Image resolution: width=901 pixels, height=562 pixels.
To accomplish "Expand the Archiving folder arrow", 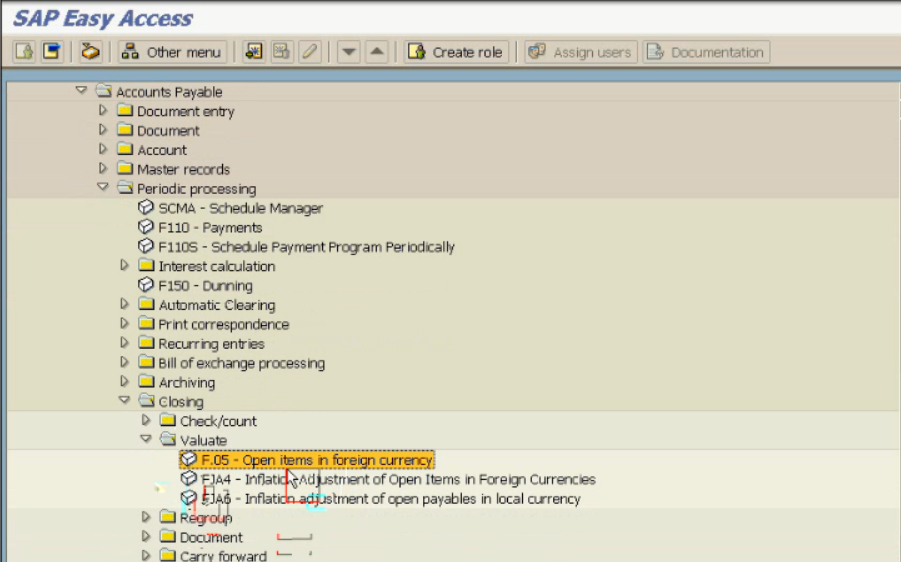I will (x=124, y=381).
